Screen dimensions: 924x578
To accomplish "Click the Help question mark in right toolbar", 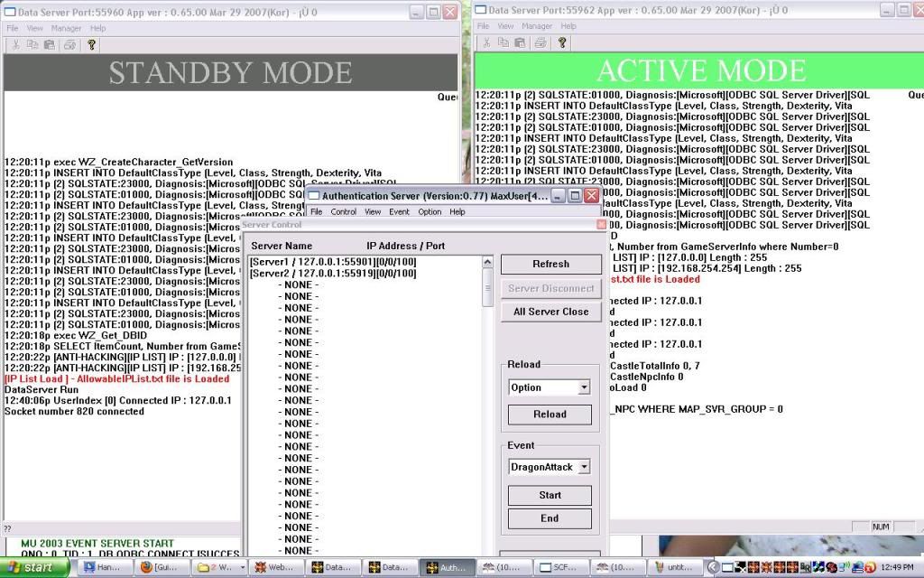I will click(563, 42).
